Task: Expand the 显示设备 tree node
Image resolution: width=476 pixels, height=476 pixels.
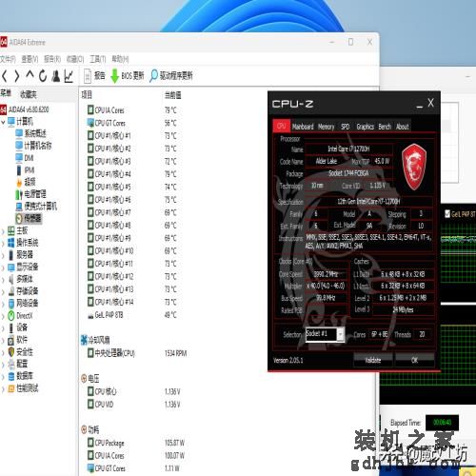Action: tap(3, 268)
